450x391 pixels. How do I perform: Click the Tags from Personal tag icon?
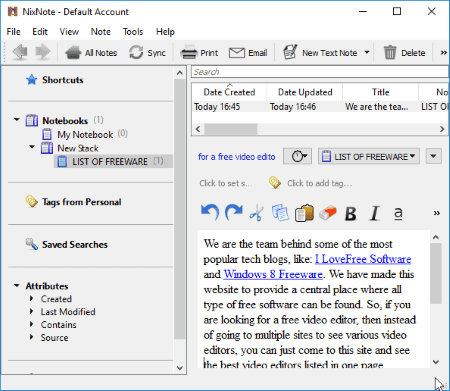click(32, 201)
